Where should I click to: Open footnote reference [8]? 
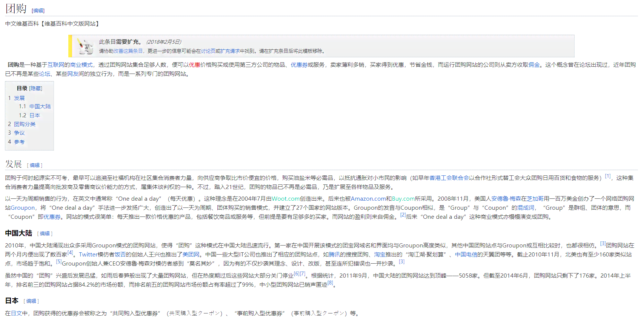point(330,283)
